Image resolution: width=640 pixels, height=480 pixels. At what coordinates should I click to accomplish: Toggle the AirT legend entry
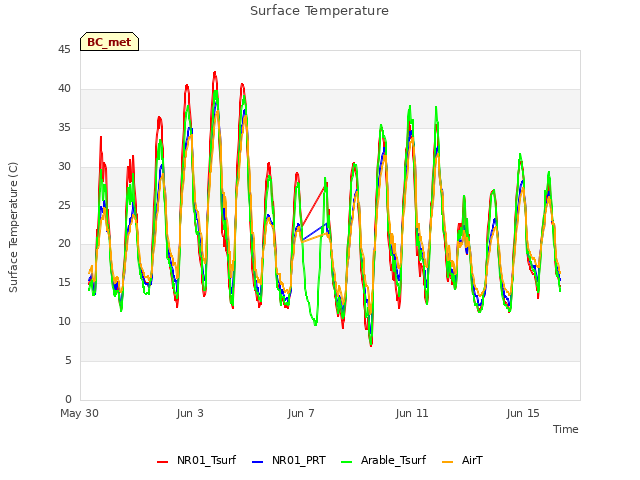tap(462, 460)
